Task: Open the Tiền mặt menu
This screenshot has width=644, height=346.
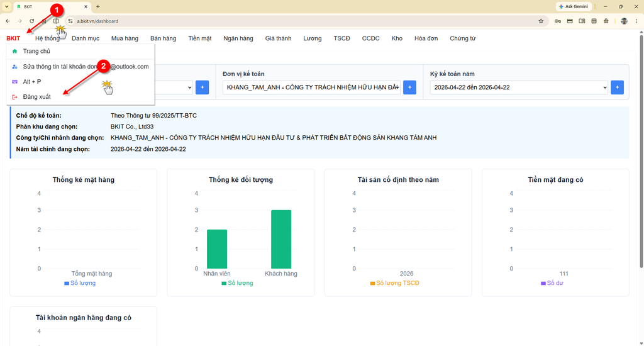Action: point(200,38)
